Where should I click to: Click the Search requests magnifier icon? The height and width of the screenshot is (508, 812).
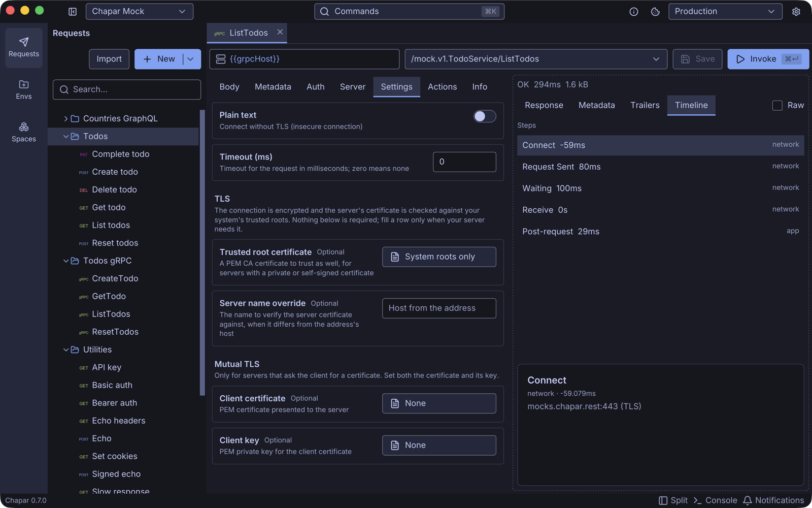[x=64, y=89]
